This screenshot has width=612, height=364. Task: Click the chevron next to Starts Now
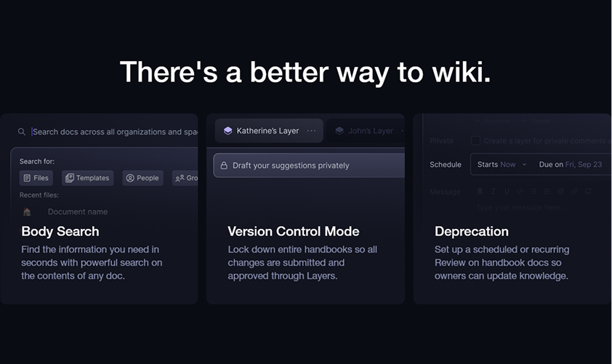click(524, 165)
